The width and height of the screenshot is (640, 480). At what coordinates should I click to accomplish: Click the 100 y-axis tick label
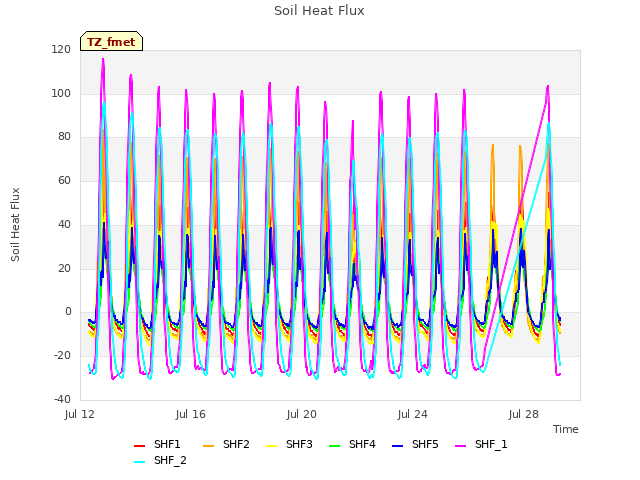61,93
